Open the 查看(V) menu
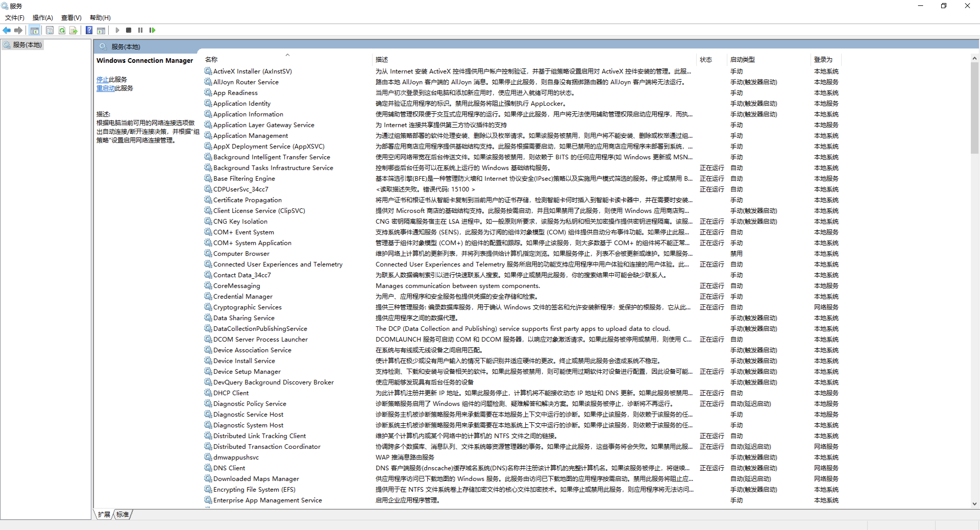 tap(71, 18)
